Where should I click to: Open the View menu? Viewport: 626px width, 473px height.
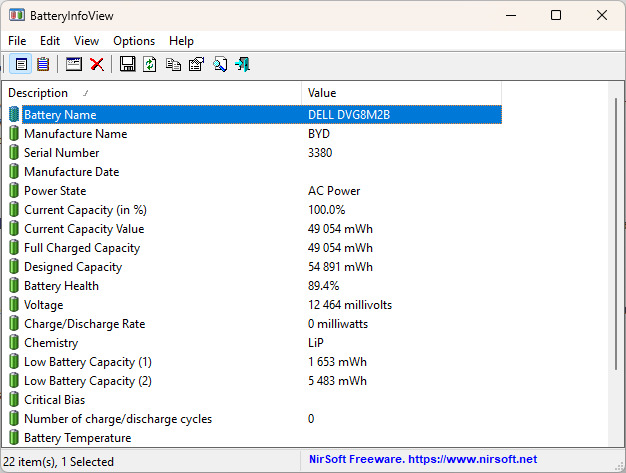[x=86, y=41]
